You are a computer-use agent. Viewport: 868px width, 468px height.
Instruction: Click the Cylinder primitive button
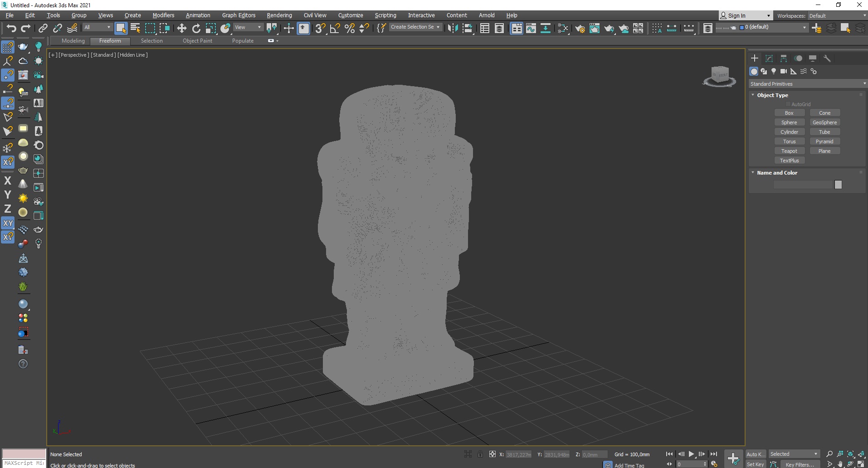[x=789, y=132]
